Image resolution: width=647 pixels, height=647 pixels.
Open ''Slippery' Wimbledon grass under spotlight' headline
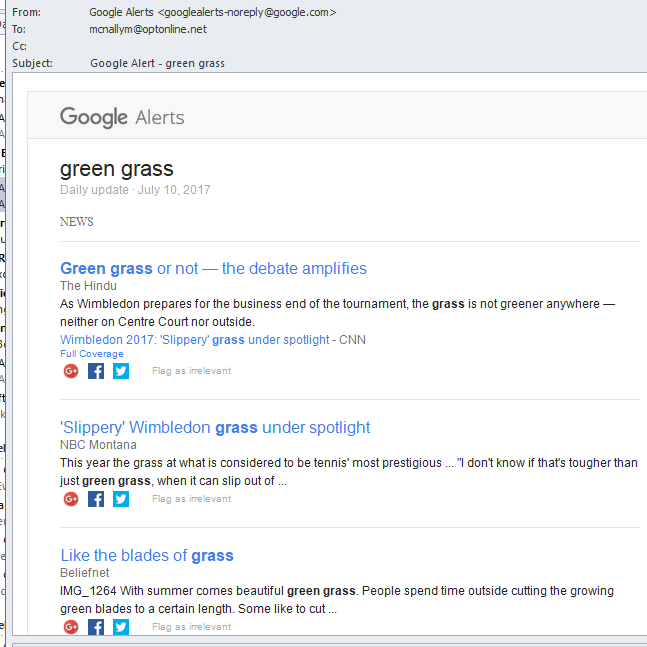[x=215, y=427]
